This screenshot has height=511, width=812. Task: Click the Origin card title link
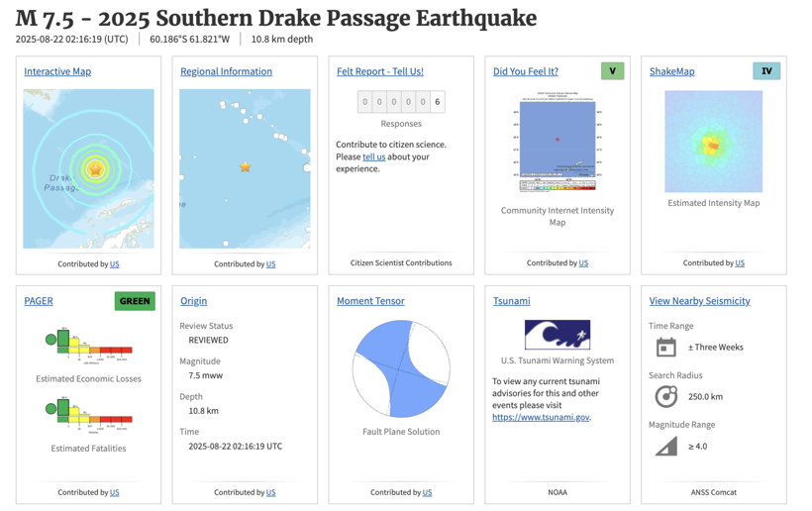point(194,301)
